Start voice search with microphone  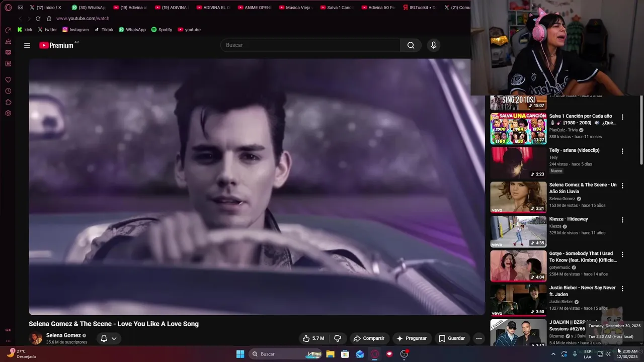(x=434, y=45)
